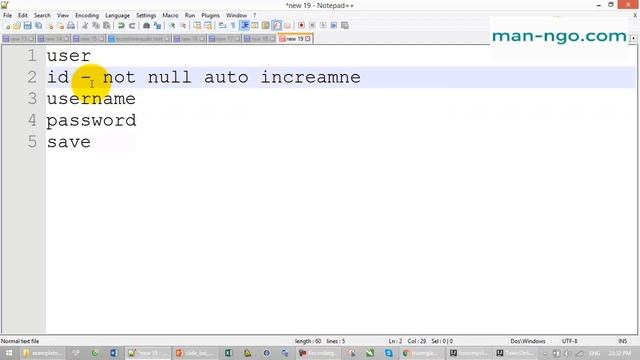The image size is (640, 360).
Task: Open the Settings menu
Action: [146, 16]
